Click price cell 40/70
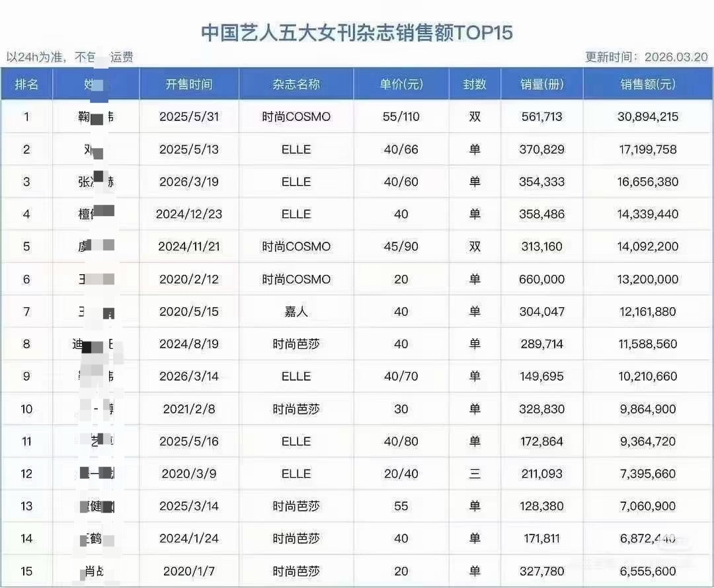Image resolution: width=714 pixels, height=588 pixels. [x=401, y=376]
